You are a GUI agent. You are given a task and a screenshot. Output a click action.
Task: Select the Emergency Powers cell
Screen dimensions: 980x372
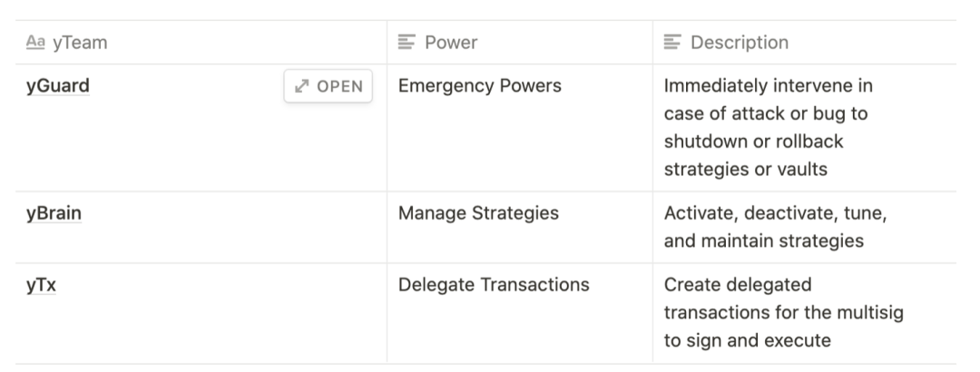tap(520, 128)
